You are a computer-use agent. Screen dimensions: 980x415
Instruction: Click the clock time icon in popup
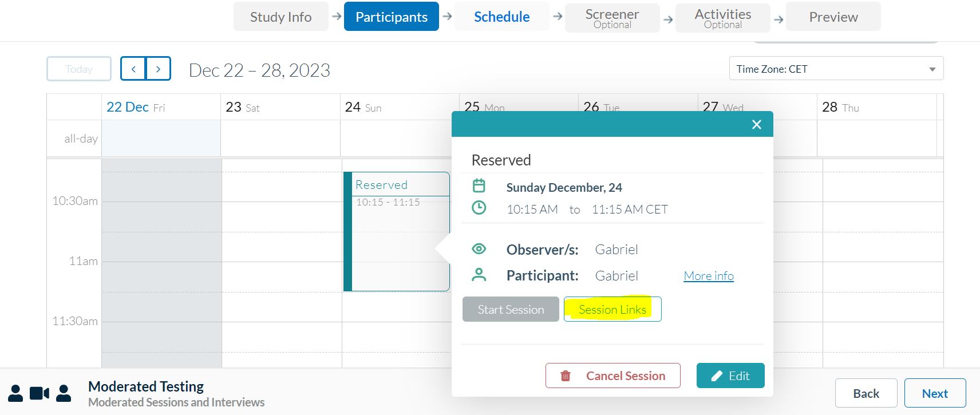479,208
